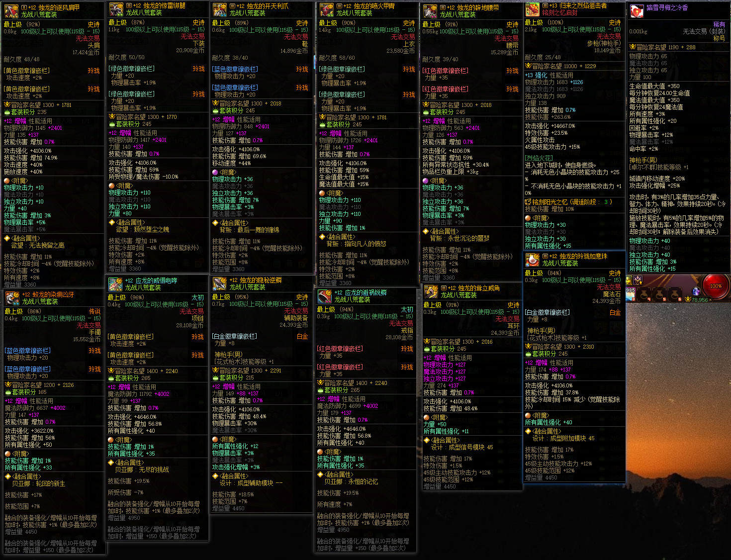731x560 pixels.
Task: Click the 烛龙的逐风肩甲 shoulder item icon
Action: pyautogui.click(x=11, y=10)
